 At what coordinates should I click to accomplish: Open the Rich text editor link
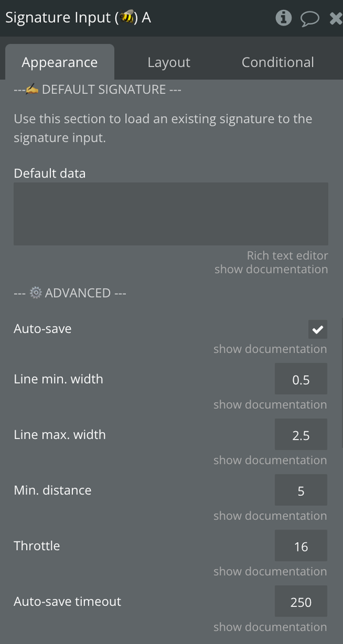point(287,255)
